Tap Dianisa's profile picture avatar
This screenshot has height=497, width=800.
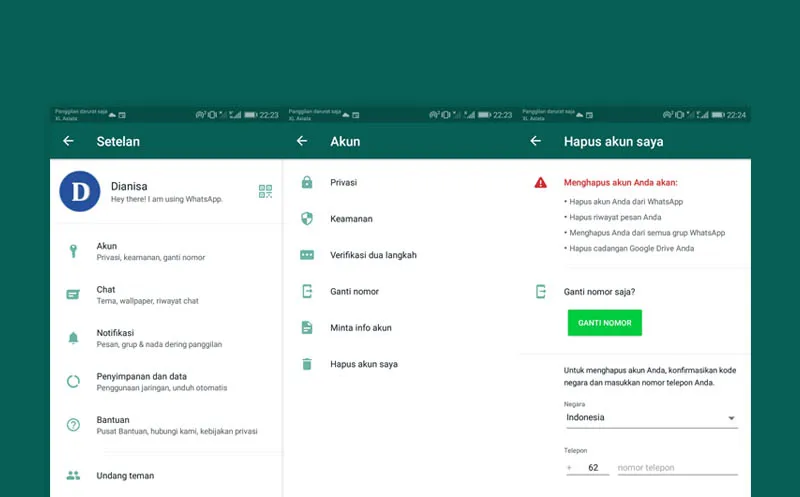click(x=80, y=191)
